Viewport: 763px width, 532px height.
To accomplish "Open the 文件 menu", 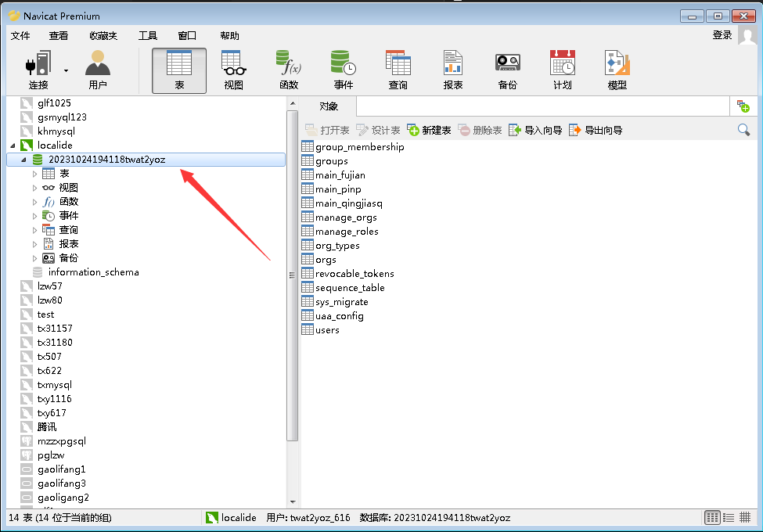I will point(20,35).
